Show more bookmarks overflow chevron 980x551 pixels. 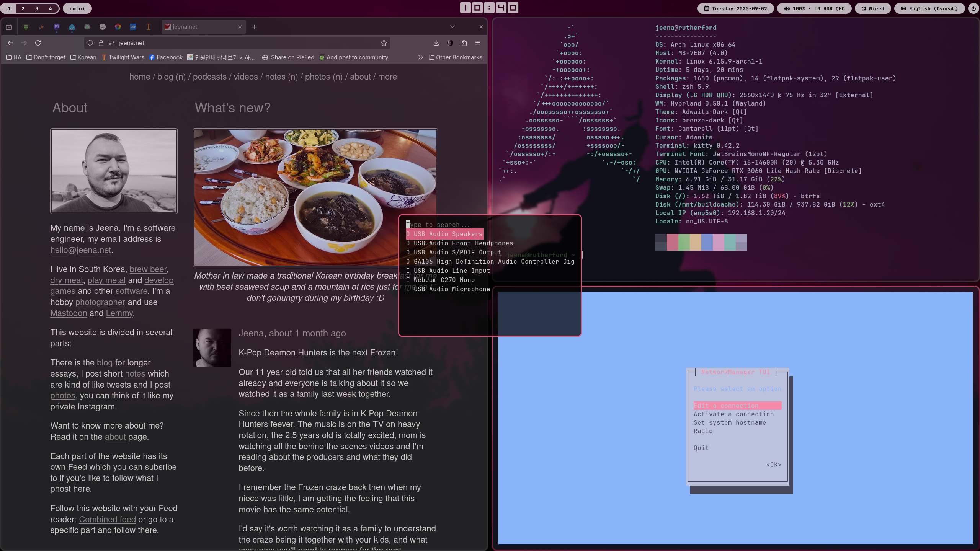coord(420,57)
